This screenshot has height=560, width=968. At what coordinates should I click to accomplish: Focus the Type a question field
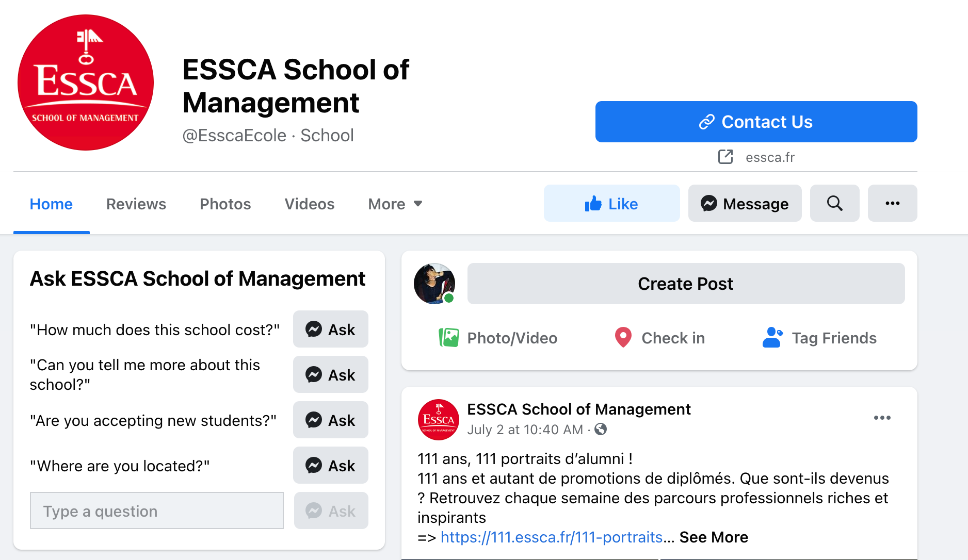tap(157, 510)
